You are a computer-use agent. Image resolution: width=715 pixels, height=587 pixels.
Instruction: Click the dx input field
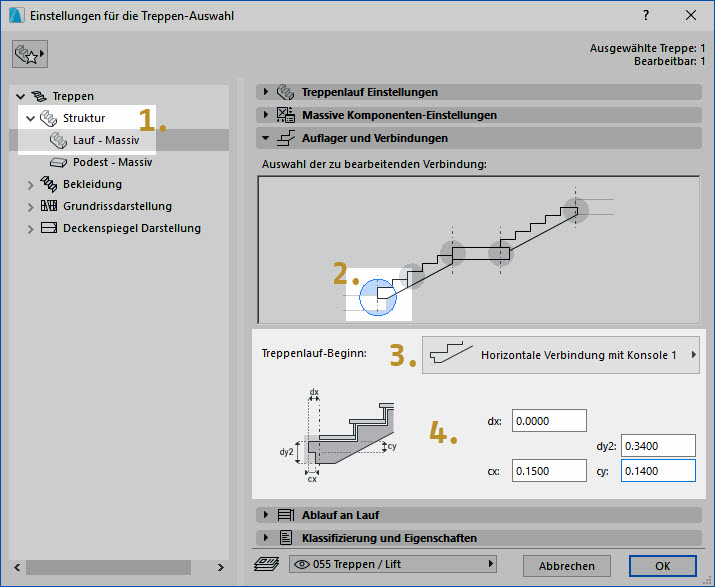549,421
